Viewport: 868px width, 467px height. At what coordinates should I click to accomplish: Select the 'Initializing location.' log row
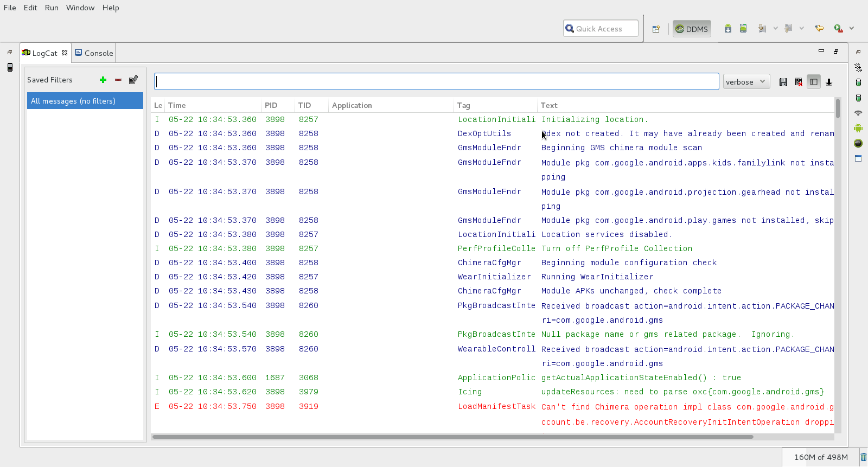493,119
